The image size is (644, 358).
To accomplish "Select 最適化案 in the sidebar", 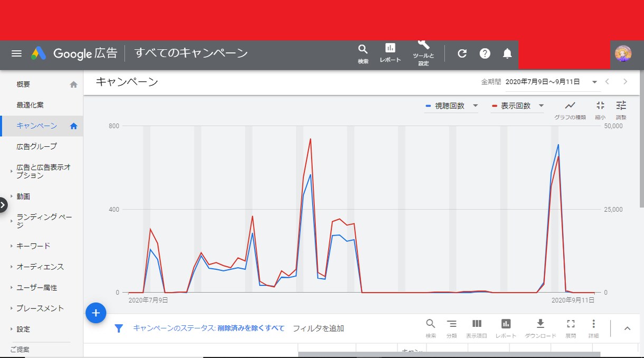I will 41,105.
